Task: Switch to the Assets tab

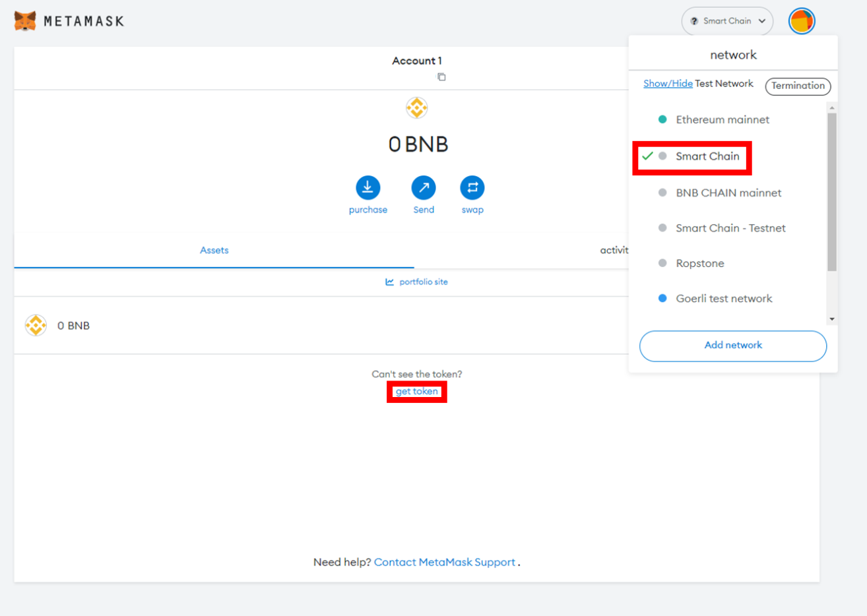Action: (214, 251)
